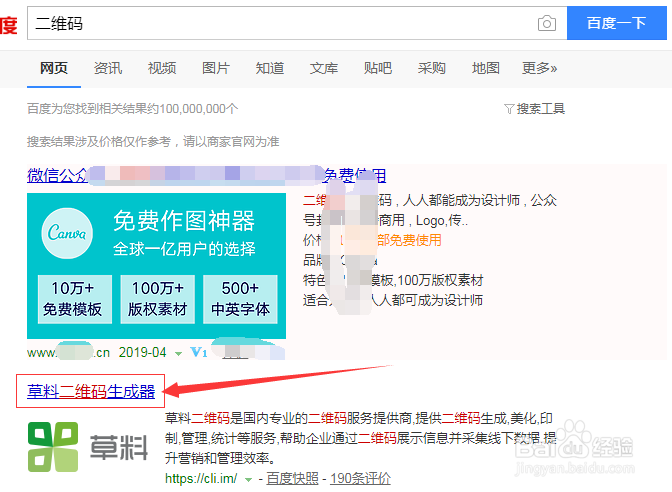Click the result count text 100,000,000个
The image size is (672, 492).
click(199, 109)
